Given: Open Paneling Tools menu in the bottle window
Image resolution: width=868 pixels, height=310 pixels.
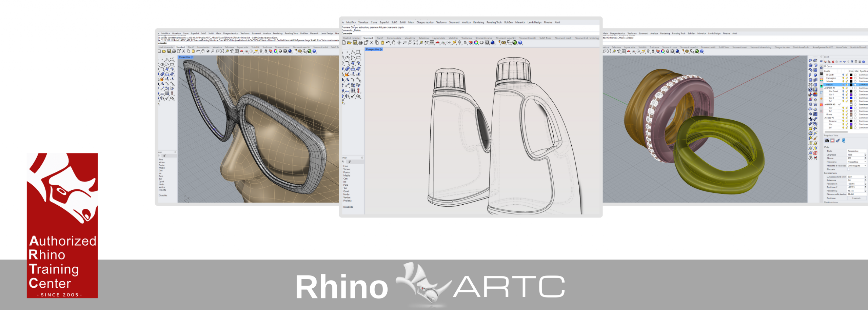Looking at the screenshot, I should tap(494, 22).
